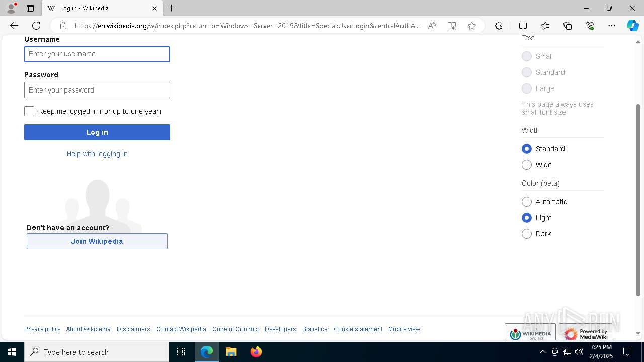Image resolution: width=644 pixels, height=362 pixels.
Task: Check Keep me logged in checkbox
Action: tap(29, 111)
